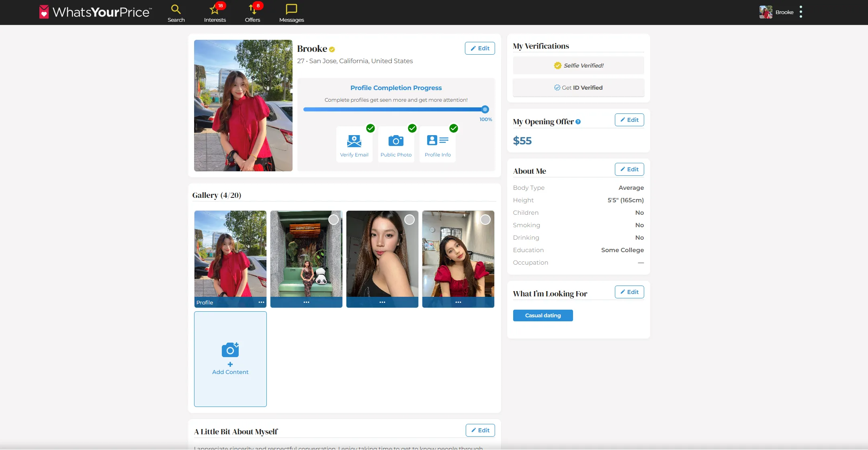
Task: Select the fourth gallery photo's circle checkbox
Action: pos(485,220)
